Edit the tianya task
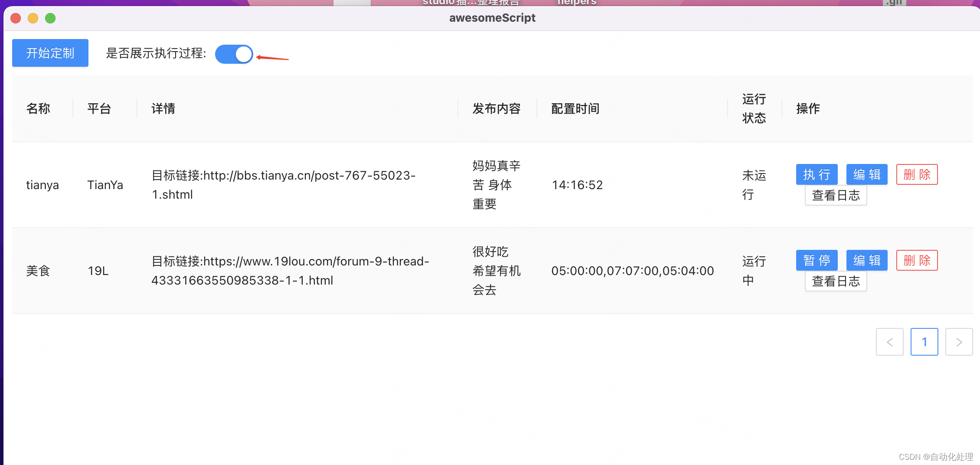 [x=867, y=174]
